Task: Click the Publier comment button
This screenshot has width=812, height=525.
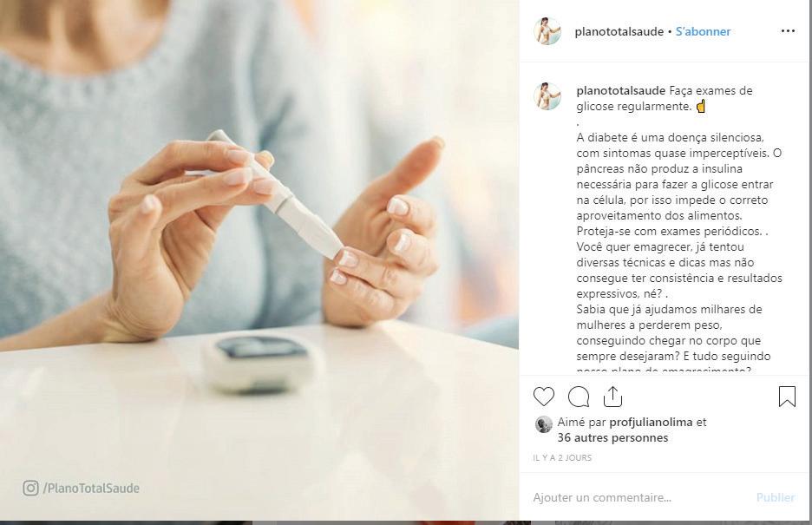Action: click(776, 497)
